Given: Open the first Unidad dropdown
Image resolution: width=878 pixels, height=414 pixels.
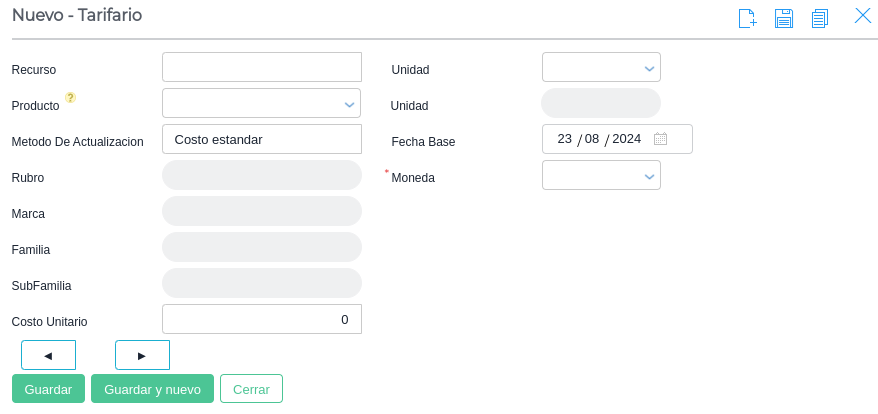Looking at the screenshot, I should (x=649, y=68).
